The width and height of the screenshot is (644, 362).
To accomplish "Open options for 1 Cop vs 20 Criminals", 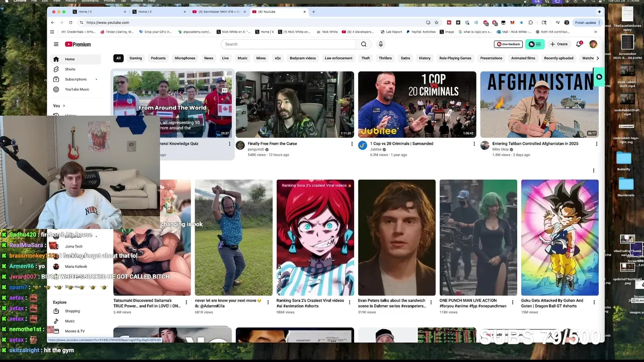I will coord(474,144).
